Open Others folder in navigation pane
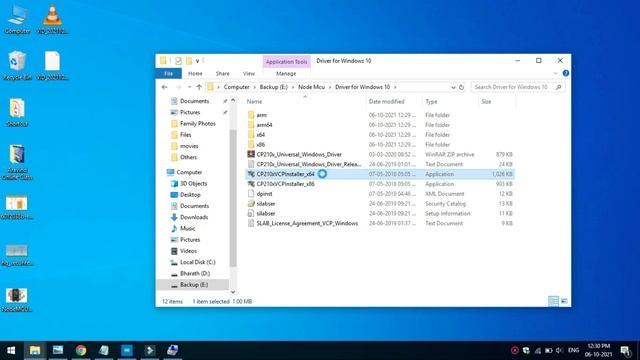This screenshot has height=360, width=640. tap(188, 157)
